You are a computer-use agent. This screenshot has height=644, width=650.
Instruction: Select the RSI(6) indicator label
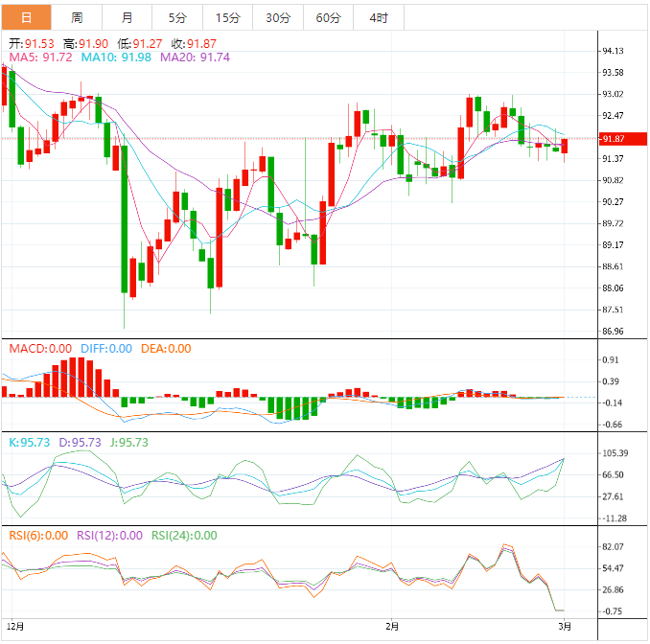click(x=38, y=536)
